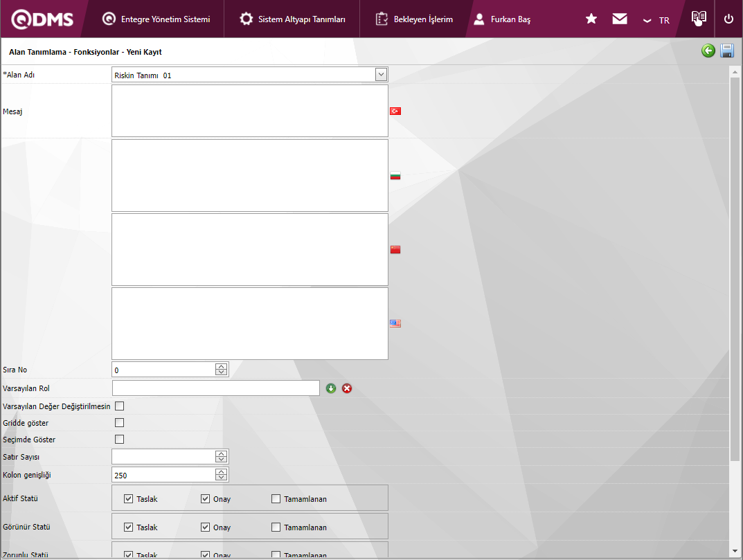Click the Satır Sayısı input field
This screenshot has height=560, width=743.
pyautogui.click(x=163, y=457)
